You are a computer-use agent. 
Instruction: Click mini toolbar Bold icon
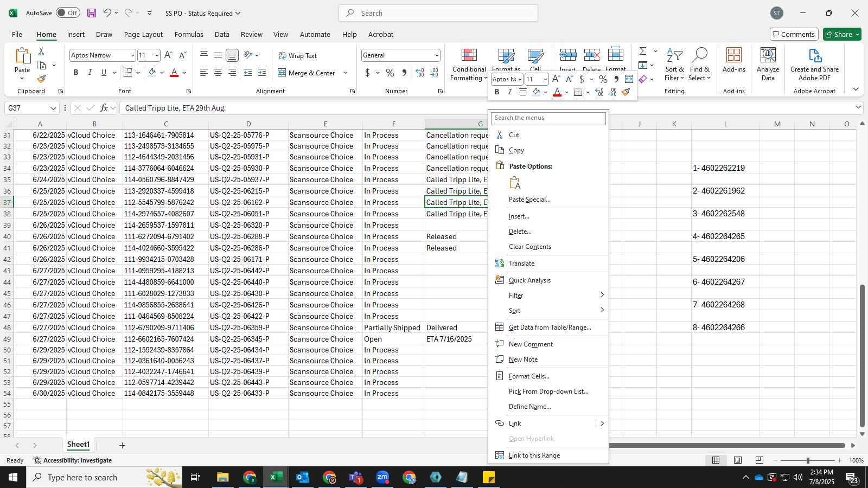point(497,92)
